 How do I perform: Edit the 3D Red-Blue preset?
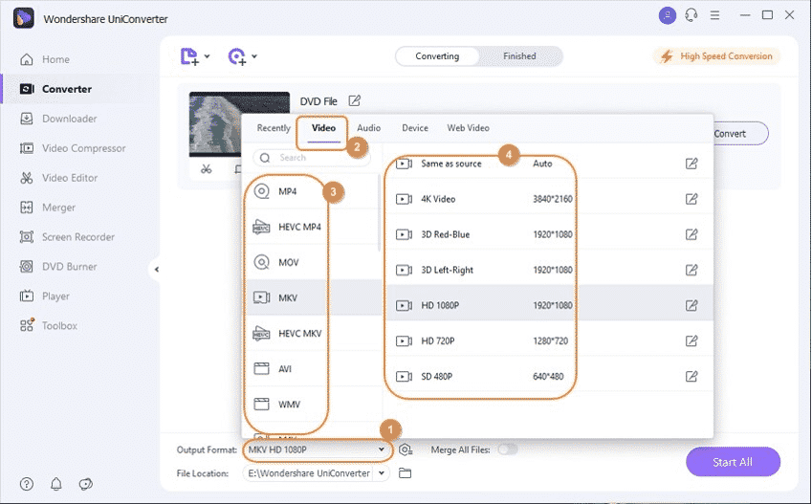(x=691, y=234)
